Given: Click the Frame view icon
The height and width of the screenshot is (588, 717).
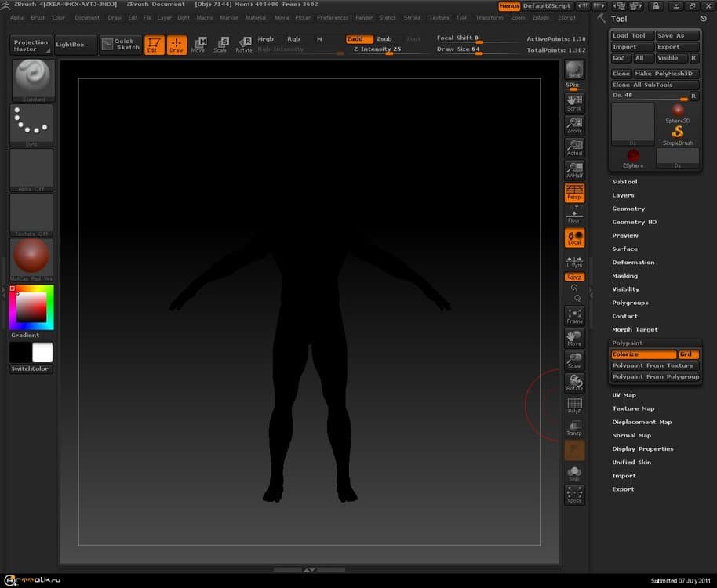Looking at the screenshot, I should click(x=574, y=315).
